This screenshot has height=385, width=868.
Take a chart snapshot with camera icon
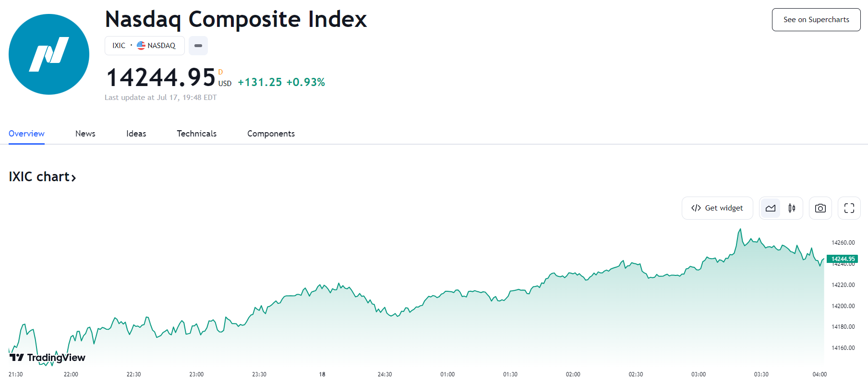point(820,208)
